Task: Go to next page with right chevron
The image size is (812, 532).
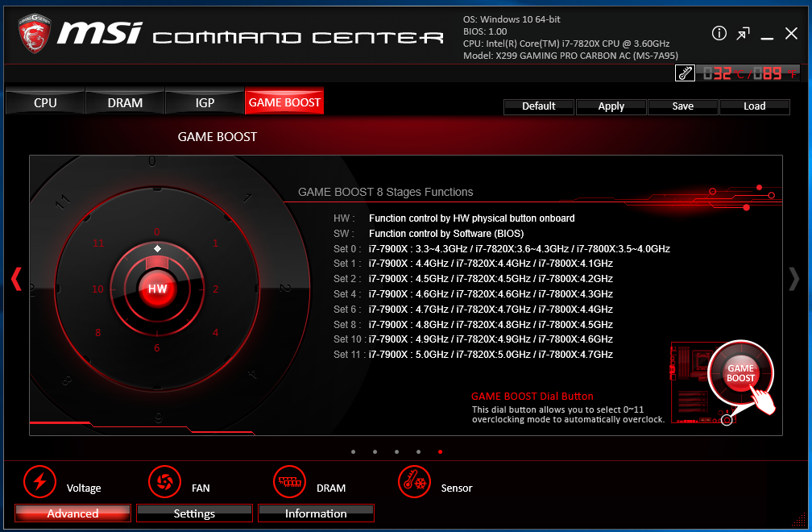Action: [x=794, y=279]
